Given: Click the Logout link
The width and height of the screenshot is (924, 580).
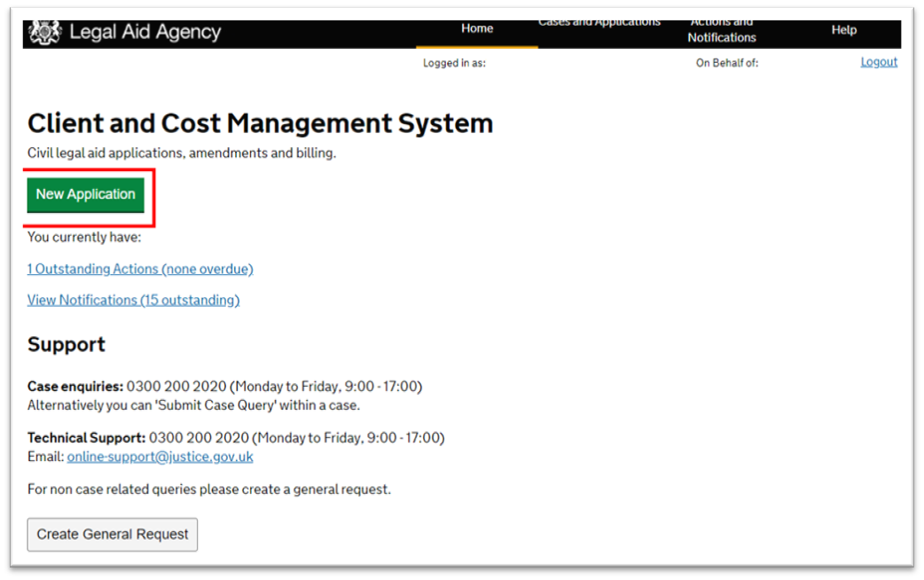Looking at the screenshot, I should click(x=879, y=62).
